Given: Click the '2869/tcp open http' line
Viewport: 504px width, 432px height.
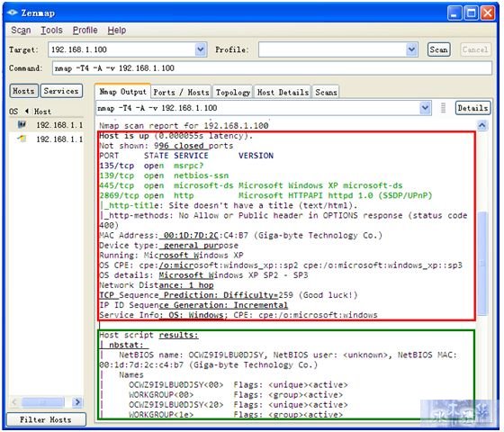Looking at the screenshot, I should [265, 196].
